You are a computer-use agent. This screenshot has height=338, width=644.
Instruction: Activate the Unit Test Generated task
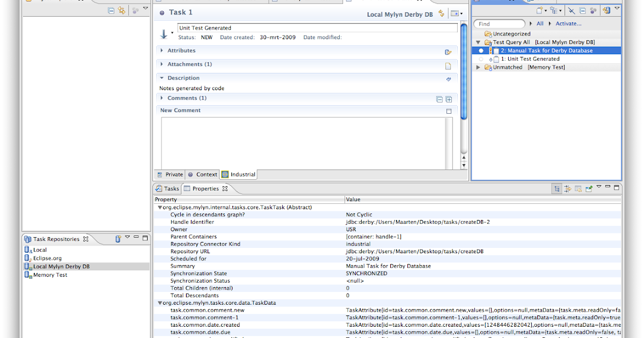tap(481, 59)
